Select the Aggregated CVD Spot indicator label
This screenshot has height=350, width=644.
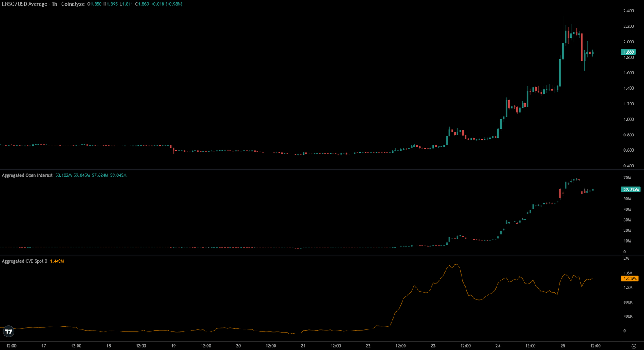pos(24,261)
